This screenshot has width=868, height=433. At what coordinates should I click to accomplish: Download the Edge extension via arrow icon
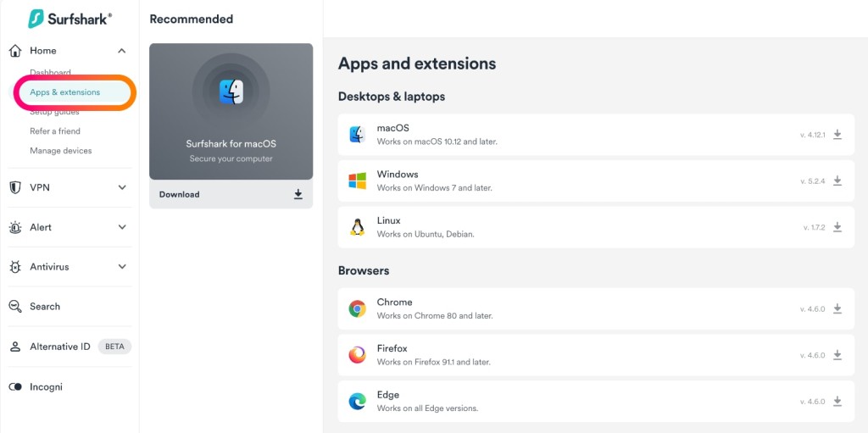837,401
